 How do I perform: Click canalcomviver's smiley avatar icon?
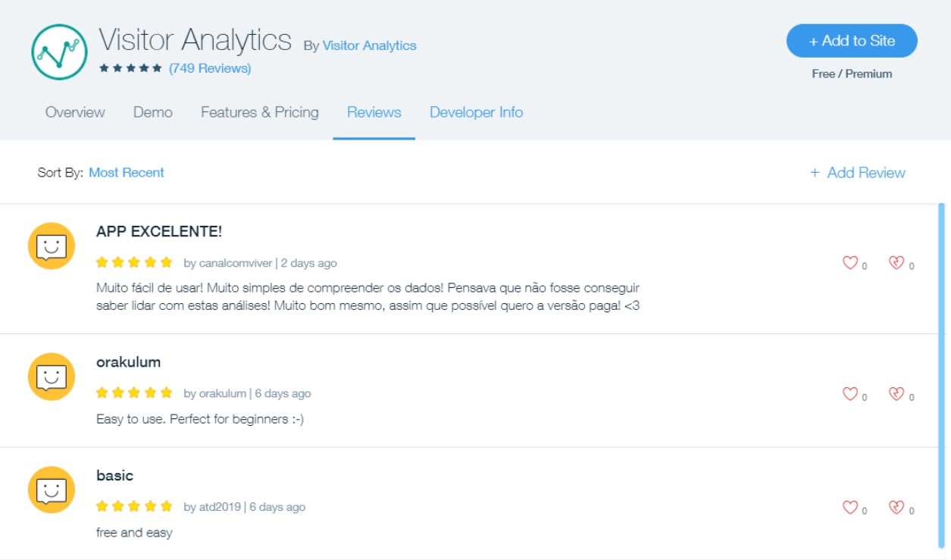52,246
